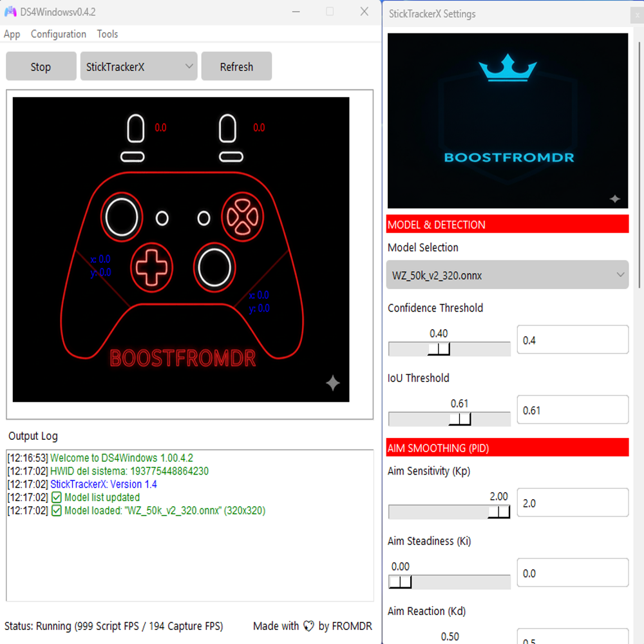Viewport: 644px width, 644px height.
Task: Click the Confidence Threshold value field
Action: tap(573, 339)
